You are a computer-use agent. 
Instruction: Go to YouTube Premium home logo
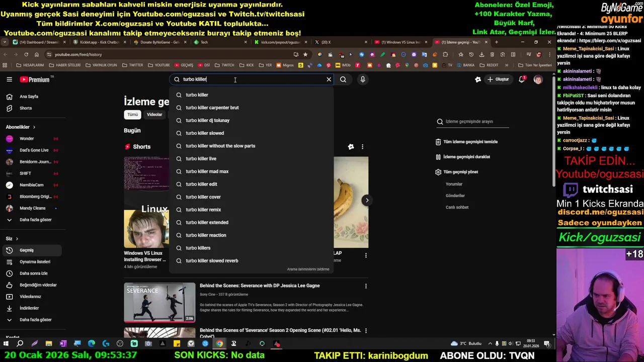(x=35, y=79)
